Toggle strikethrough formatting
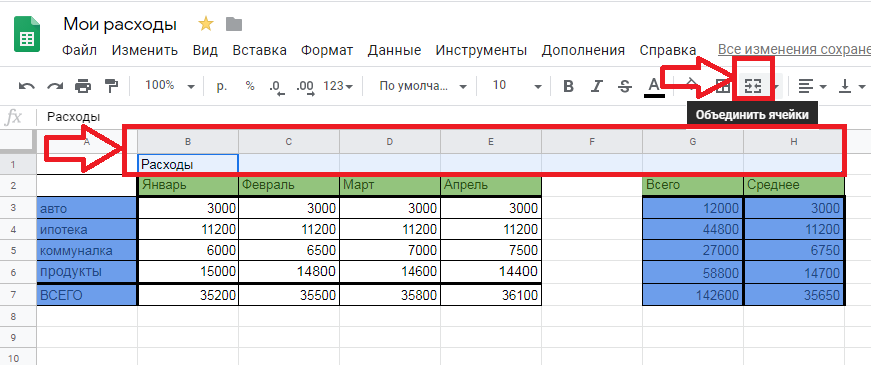The image size is (871, 365). click(625, 87)
